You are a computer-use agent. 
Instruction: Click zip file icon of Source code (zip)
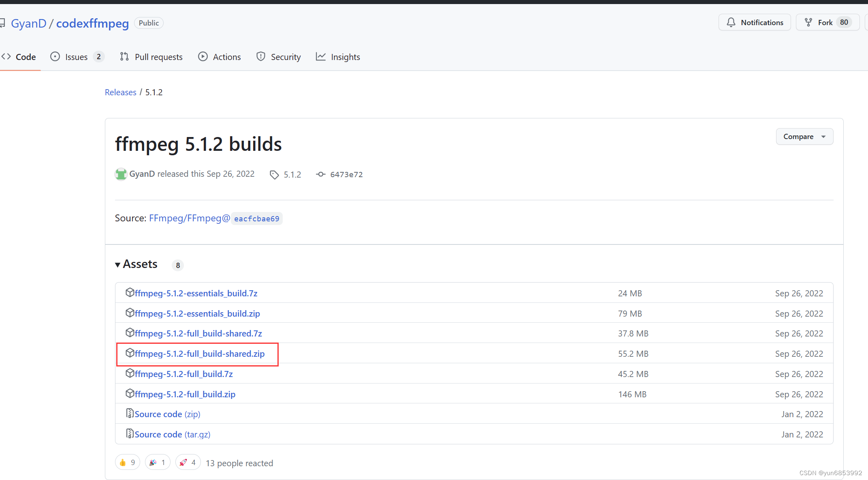(x=130, y=413)
